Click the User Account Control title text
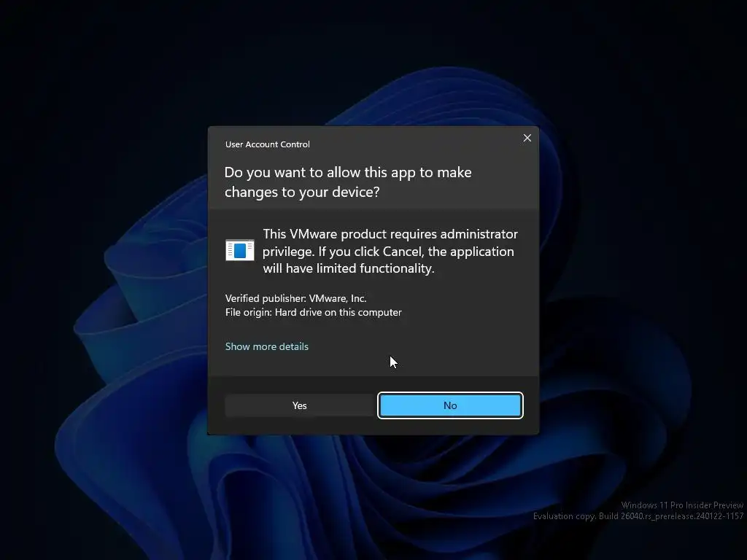This screenshot has height=560, width=747. tap(267, 144)
